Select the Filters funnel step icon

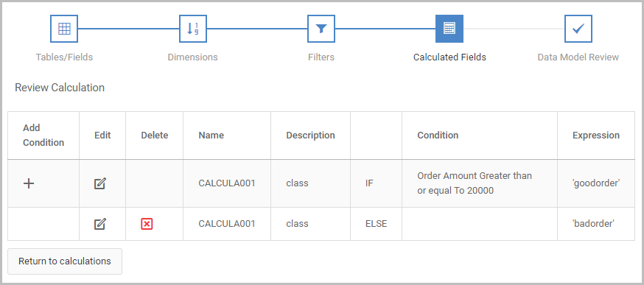(321, 29)
